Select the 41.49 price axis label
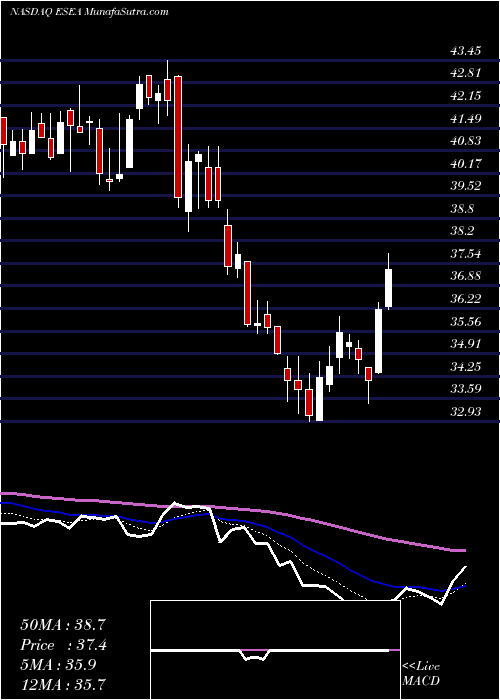 pyautogui.click(x=466, y=119)
